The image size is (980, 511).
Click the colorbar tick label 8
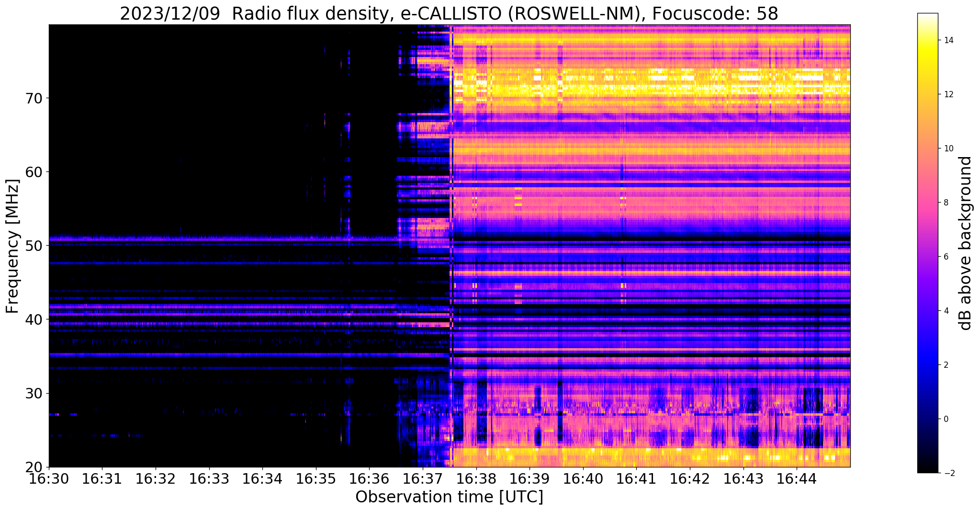[946, 203]
